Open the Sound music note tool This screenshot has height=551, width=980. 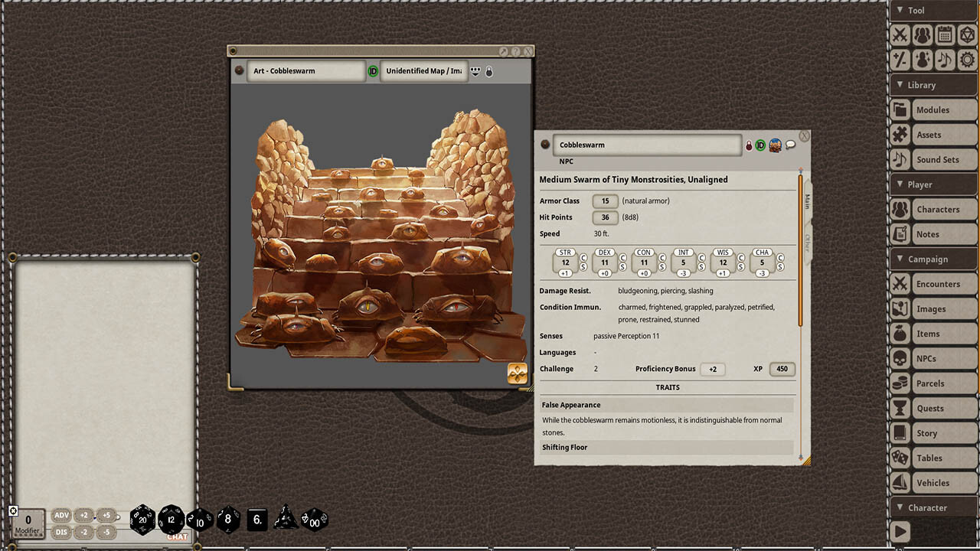[945, 59]
